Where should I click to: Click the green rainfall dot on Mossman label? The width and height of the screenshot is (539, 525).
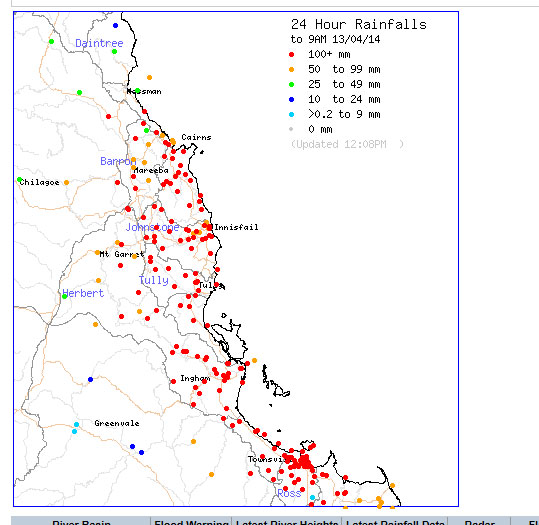[138, 91]
